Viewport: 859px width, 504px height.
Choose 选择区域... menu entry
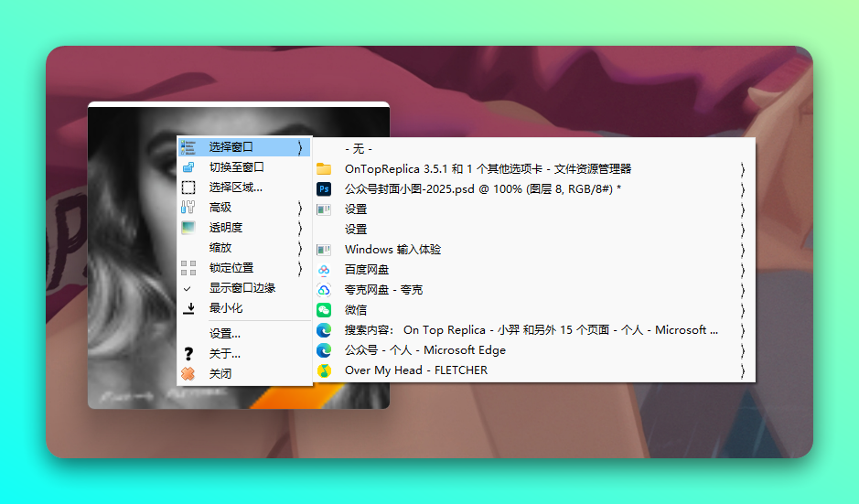pyautogui.click(x=244, y=188)
